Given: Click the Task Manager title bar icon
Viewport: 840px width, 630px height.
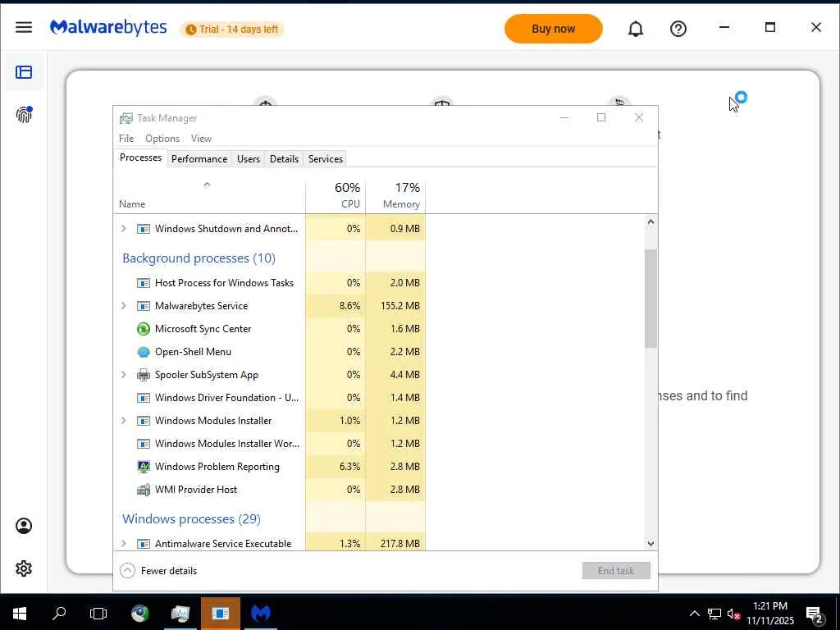Looking at the screenshot, I should [126, 118].
